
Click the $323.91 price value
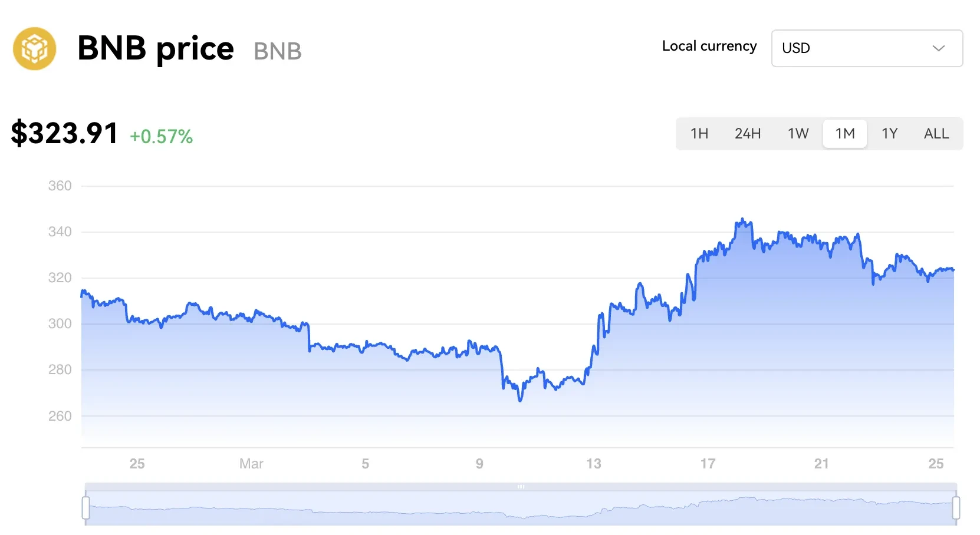65,133
